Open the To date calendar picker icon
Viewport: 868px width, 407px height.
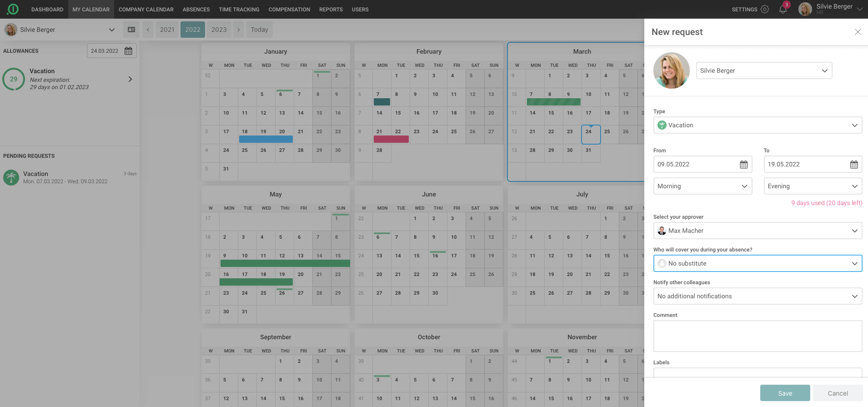(853, 165)
